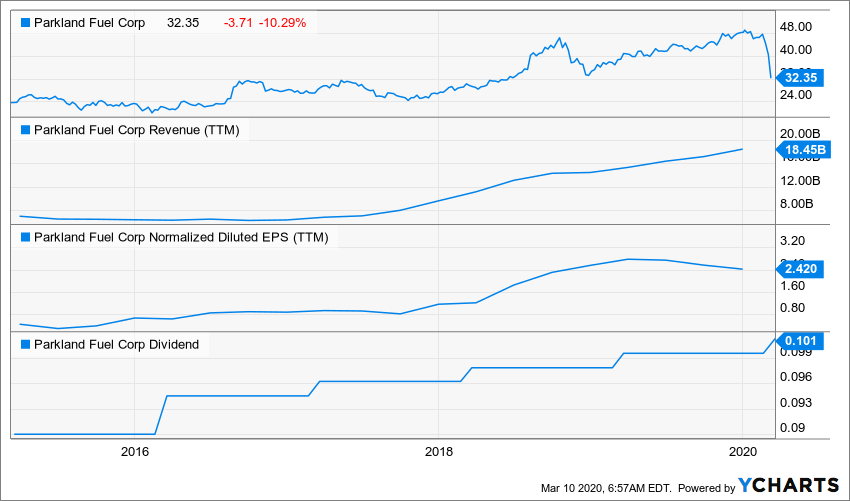Click the blue legend square beside Dividend

[x=25, y=345]
